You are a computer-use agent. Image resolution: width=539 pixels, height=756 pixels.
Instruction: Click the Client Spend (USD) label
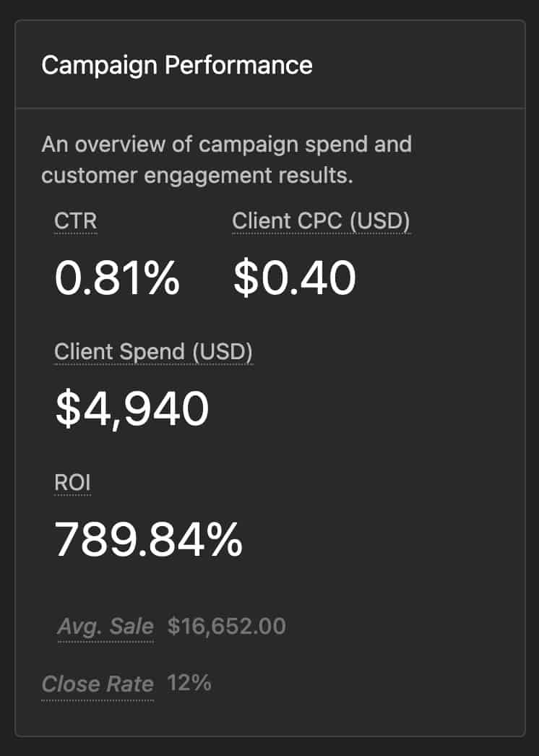(x=154, y=352)
